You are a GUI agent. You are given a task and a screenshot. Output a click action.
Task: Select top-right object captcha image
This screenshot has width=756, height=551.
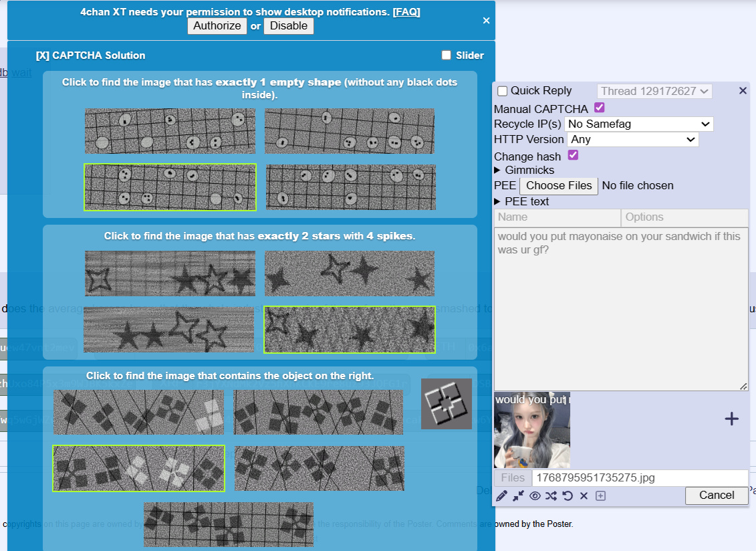tap(318, 413)
